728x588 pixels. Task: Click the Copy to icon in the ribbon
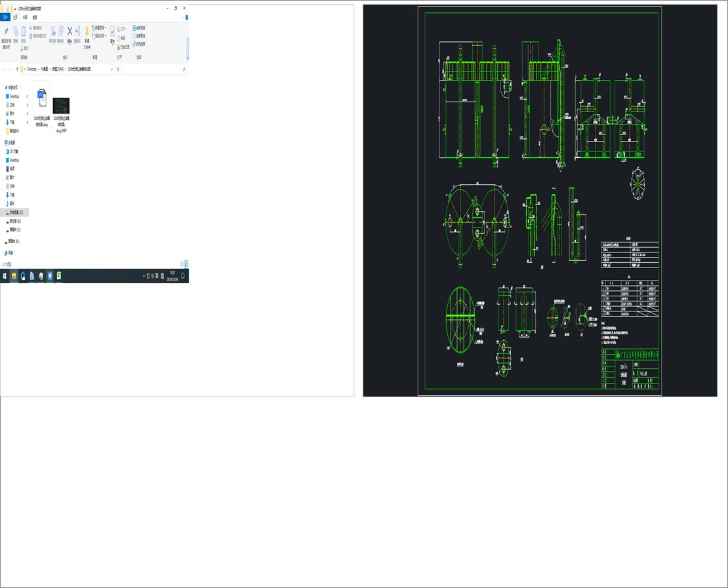pos(60,31)
